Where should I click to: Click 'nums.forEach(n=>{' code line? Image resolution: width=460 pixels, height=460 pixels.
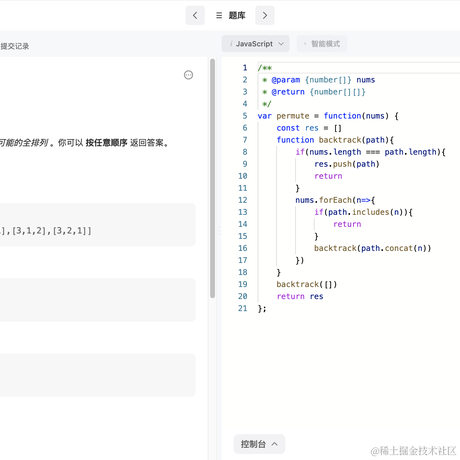335,200
